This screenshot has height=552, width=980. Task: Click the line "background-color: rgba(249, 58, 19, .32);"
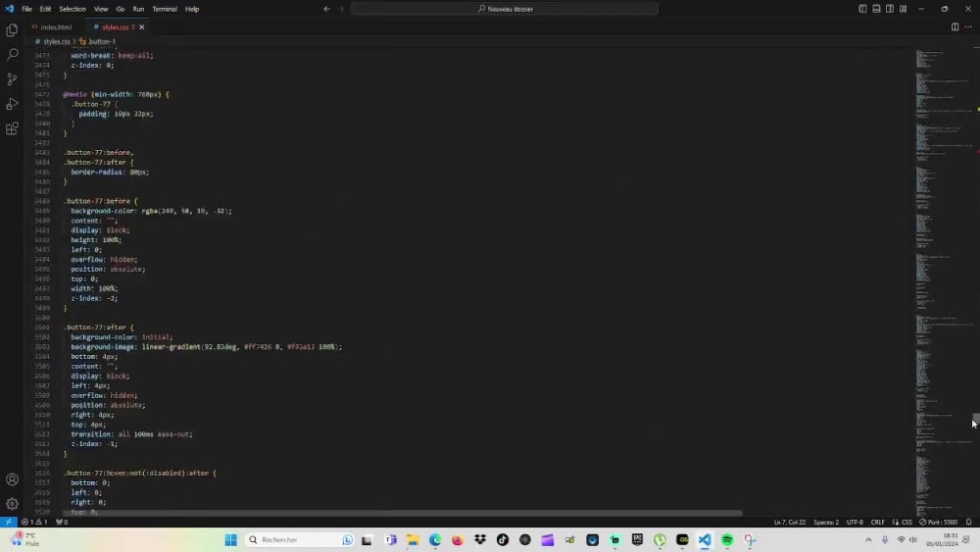coord(151,212)
